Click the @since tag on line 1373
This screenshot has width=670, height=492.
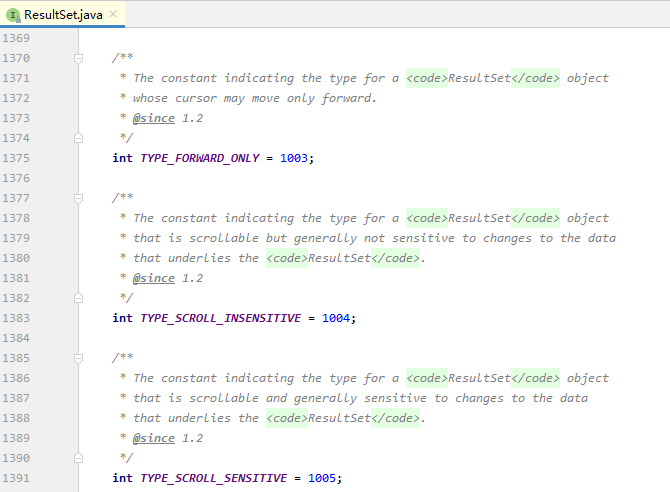[154, 118]
